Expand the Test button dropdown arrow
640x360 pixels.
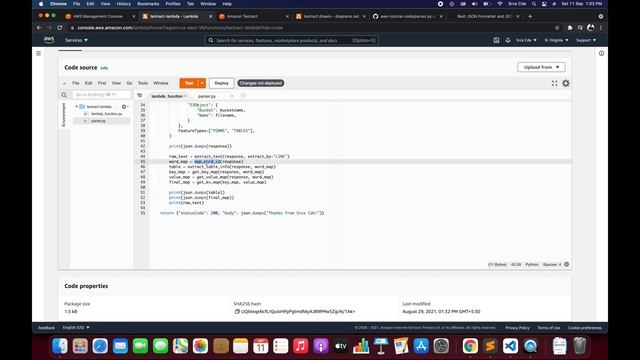[x=202, y=83]
